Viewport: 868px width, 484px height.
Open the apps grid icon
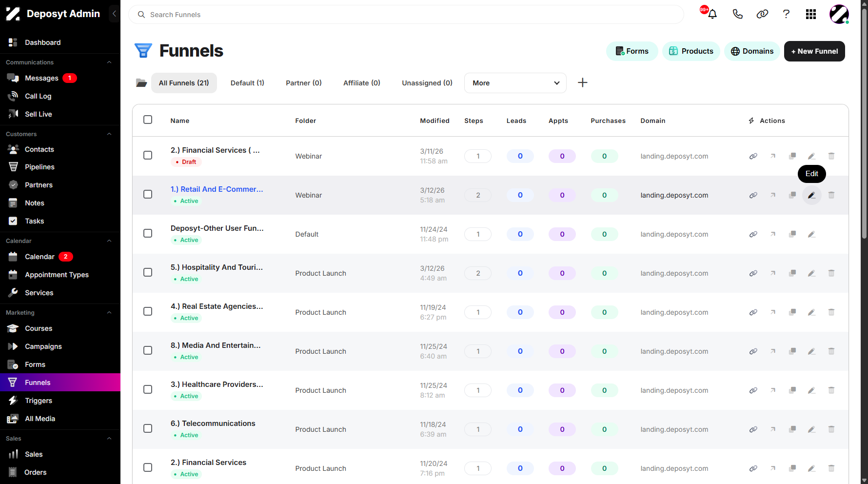tap(811, 14)
